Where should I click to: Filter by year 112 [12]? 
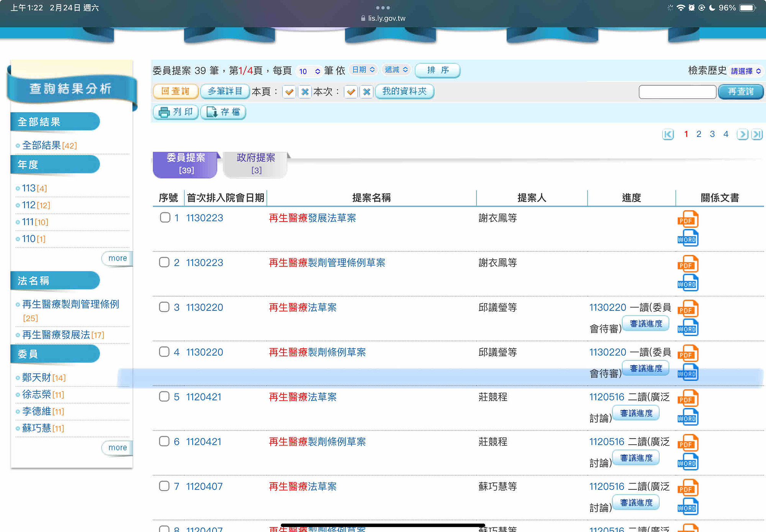36,205
